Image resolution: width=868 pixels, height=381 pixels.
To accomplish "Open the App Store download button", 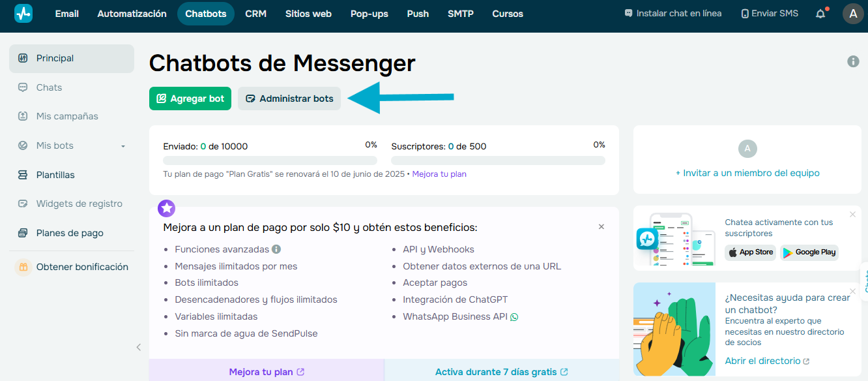I will tap(750, 252).
